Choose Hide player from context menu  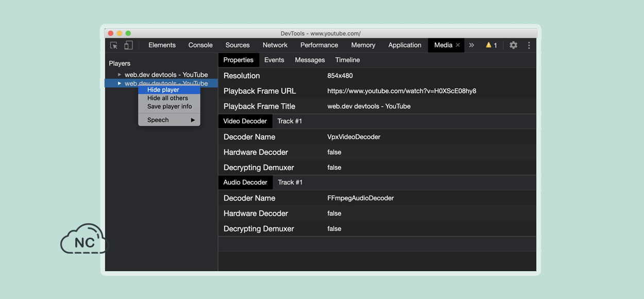pos(170,90)
